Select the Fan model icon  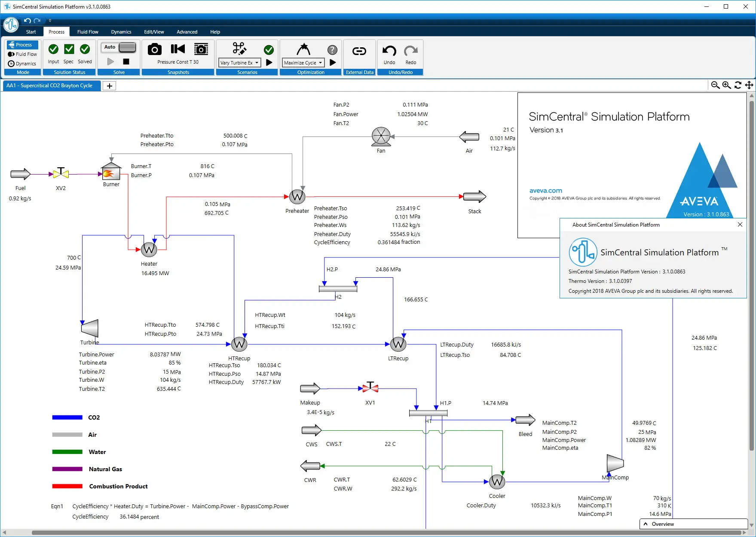(381, 137)
